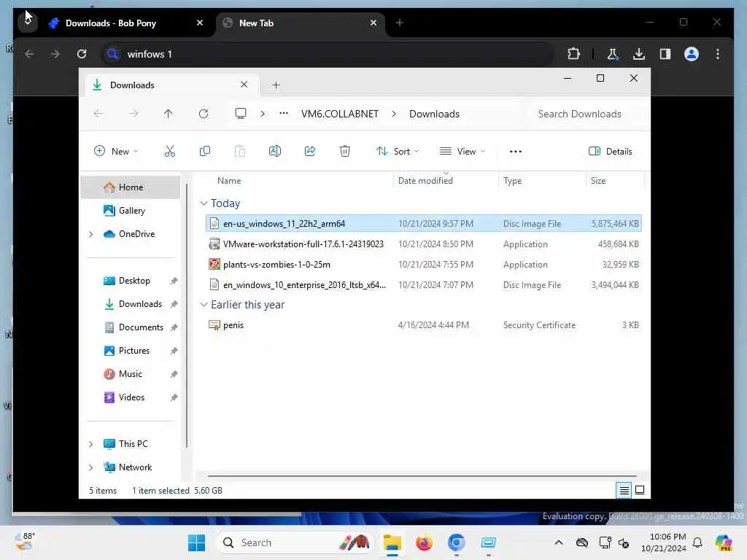Screen dimensions: 747x560
Task: Toggle Chrome's side panel icon
Action: point(665,54)
